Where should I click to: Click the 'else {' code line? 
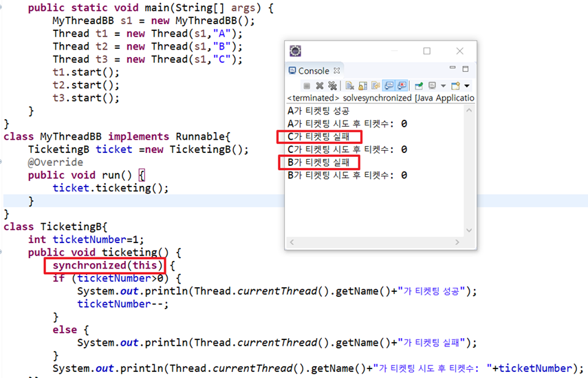coord(71,330)
